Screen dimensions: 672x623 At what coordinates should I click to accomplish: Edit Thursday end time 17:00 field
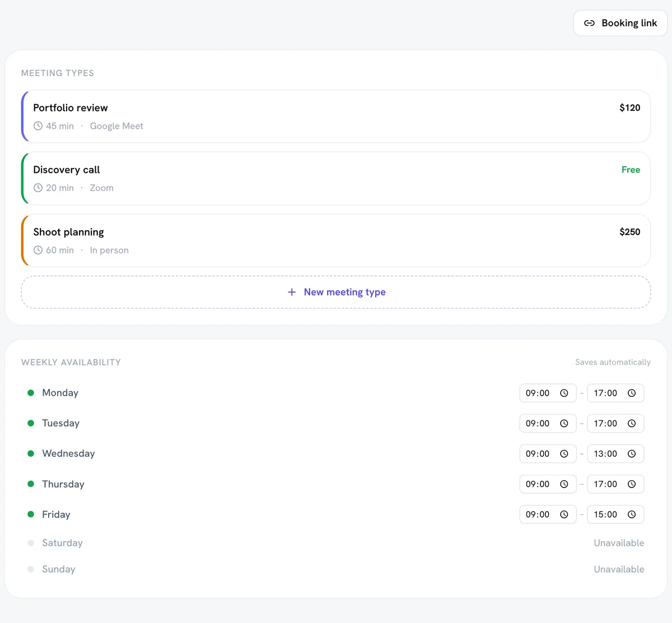click(x=615, y=484)
